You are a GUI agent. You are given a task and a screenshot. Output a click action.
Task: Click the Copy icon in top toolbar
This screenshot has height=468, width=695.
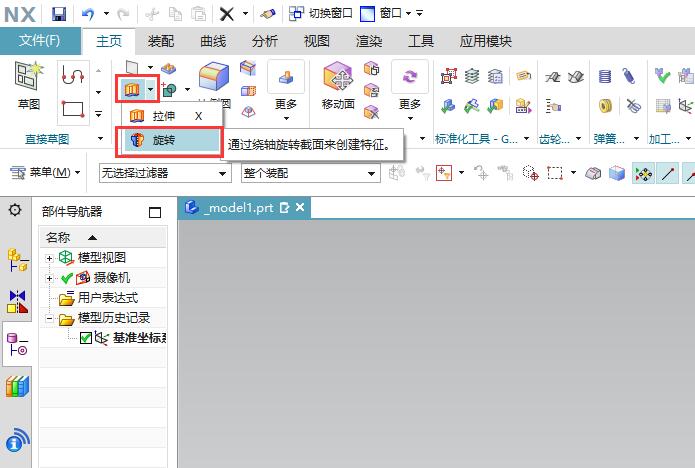click(x=175, y=14)
